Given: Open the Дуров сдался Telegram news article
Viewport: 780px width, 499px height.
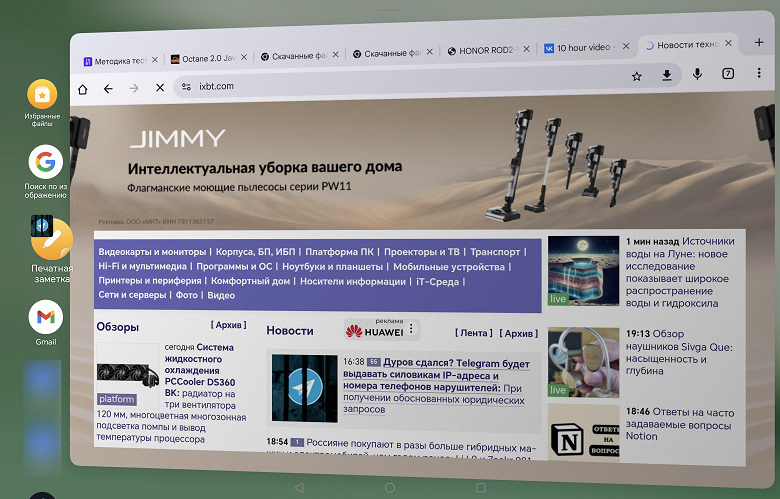Looking at the screenshot, I should [x=435, y=376].
